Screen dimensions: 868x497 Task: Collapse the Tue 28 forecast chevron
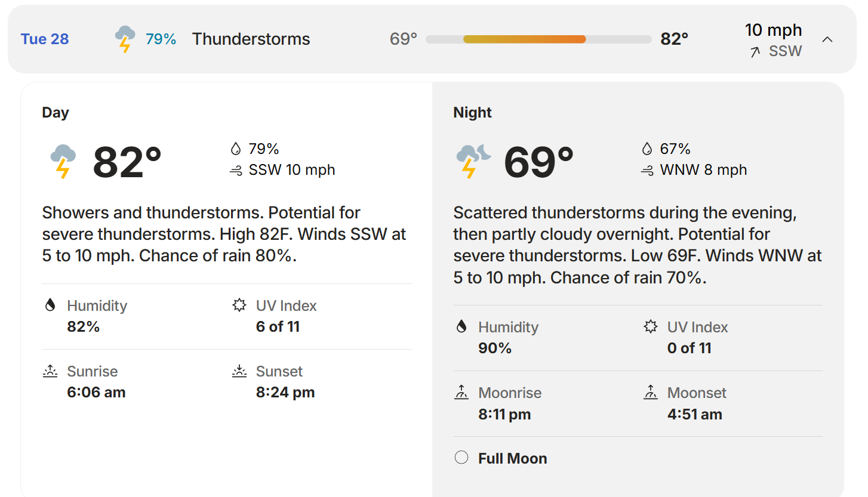(827, 39)
